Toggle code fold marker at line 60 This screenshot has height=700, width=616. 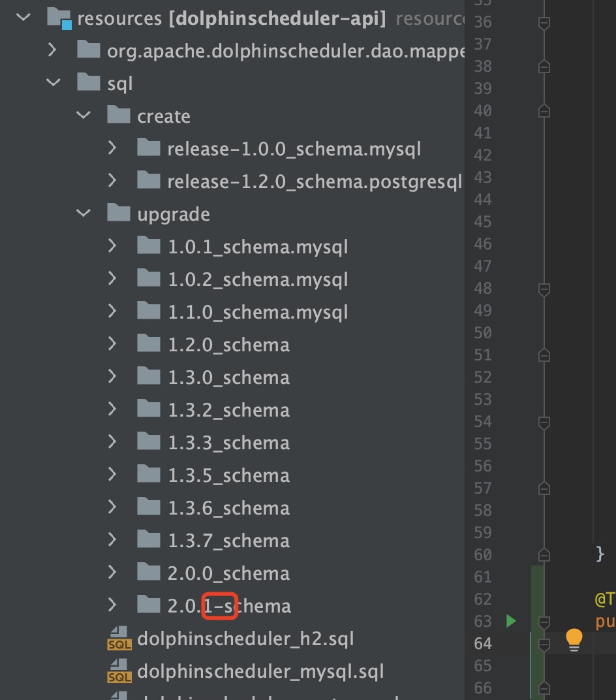pos(544,555)
